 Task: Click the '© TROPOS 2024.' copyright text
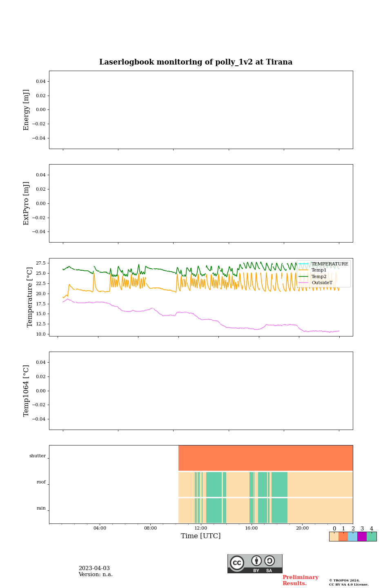(344, 581)
